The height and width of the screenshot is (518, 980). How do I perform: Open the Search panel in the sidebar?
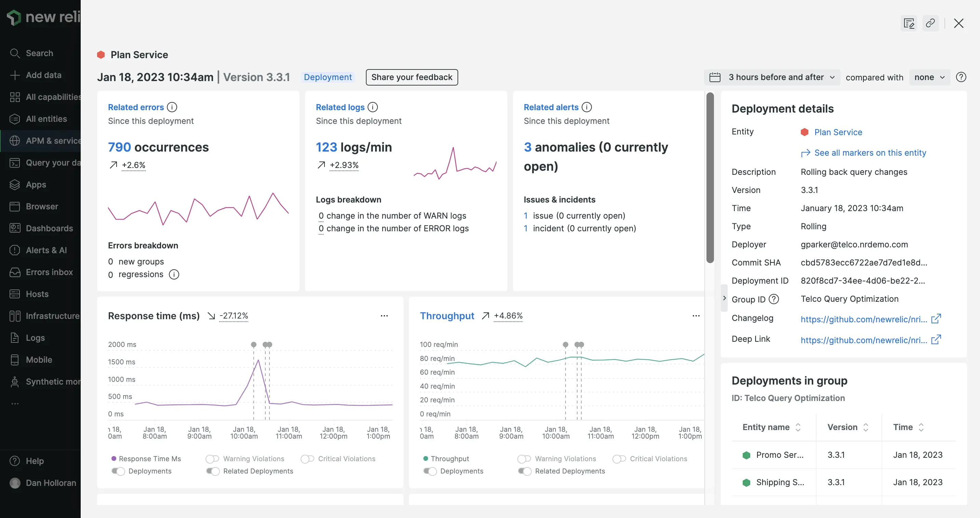tap(15, 53)
